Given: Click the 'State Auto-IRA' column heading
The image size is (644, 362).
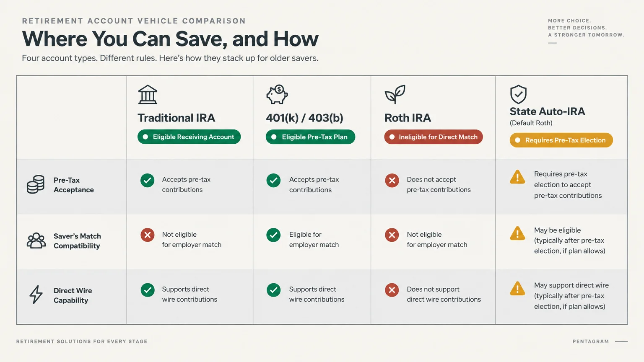Looking at the screenshot, I should coord(548,111).
